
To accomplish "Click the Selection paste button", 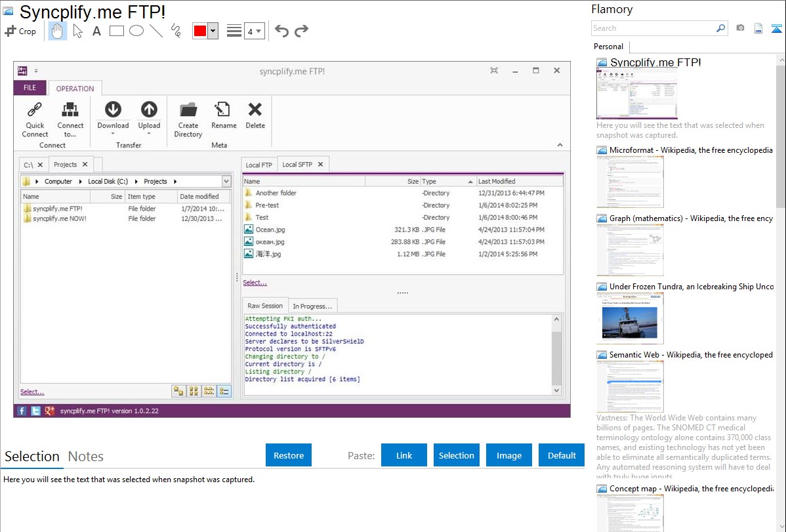I will (x=456, y=455).
